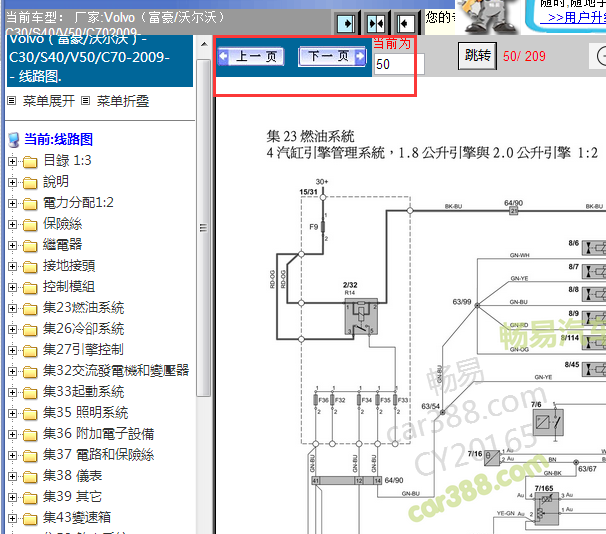
Task: Expand the 集26冷卻系統 tree node
Action: click(12, 329)
